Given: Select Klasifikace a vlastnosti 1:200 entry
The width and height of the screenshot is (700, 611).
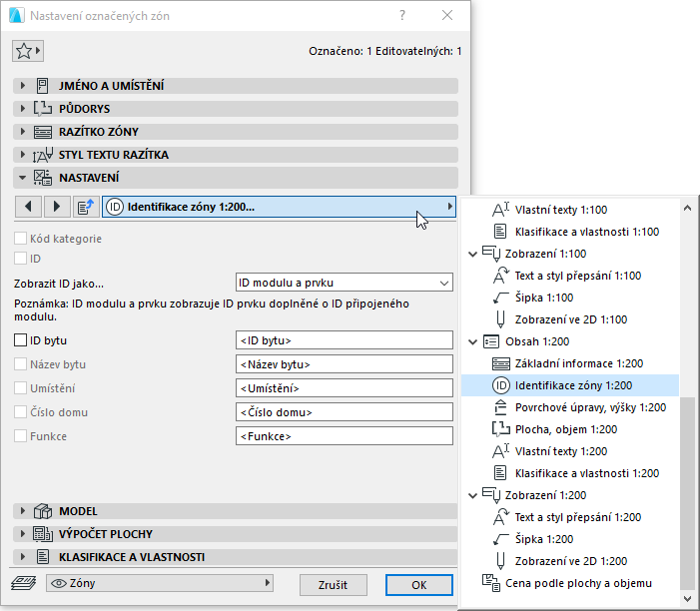Looking at the screenshot, I should point(570,473).
